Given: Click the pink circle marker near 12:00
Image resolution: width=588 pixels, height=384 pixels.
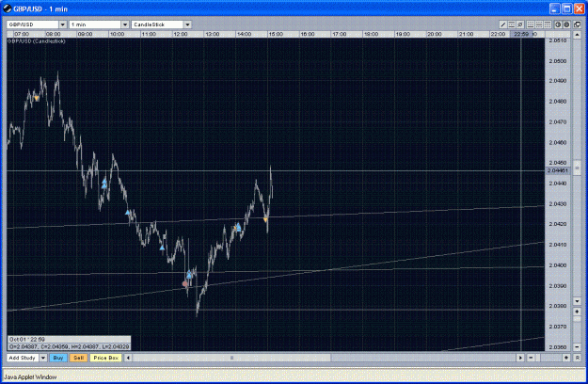Looking at the screenshot, I should coord(184,284).
